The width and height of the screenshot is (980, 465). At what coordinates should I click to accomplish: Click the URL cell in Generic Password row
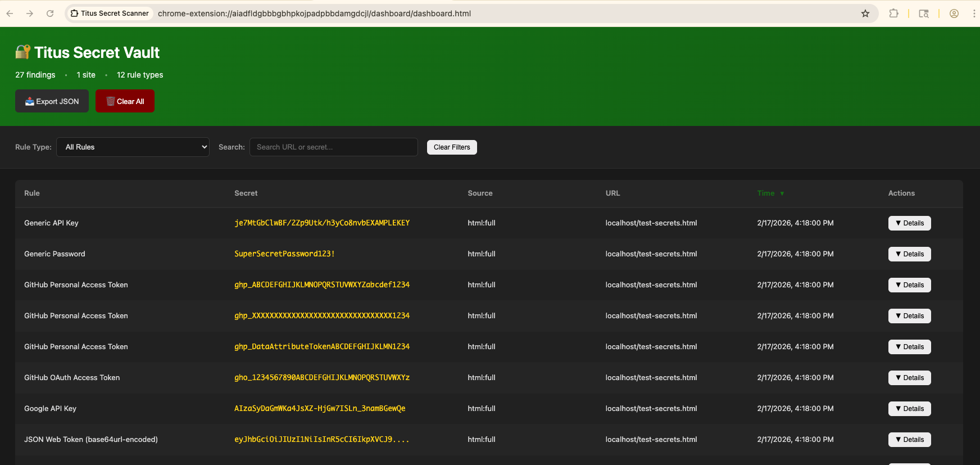[651, 254]
